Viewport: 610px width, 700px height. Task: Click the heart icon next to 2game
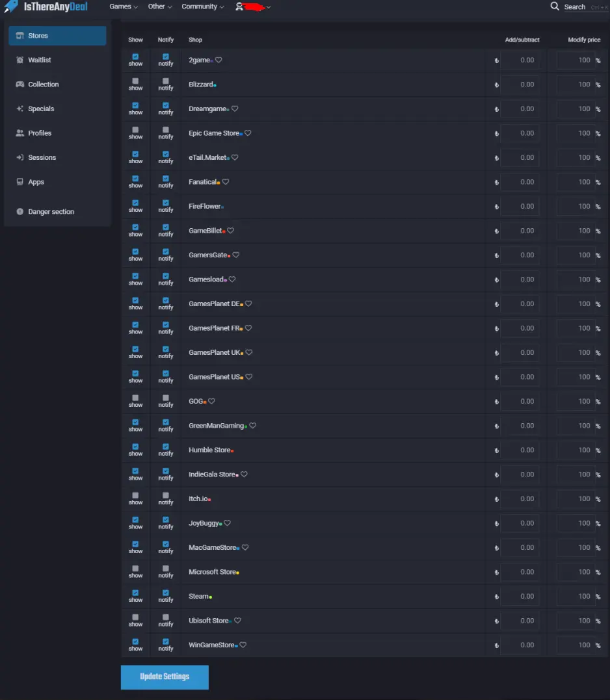[219, 60]
